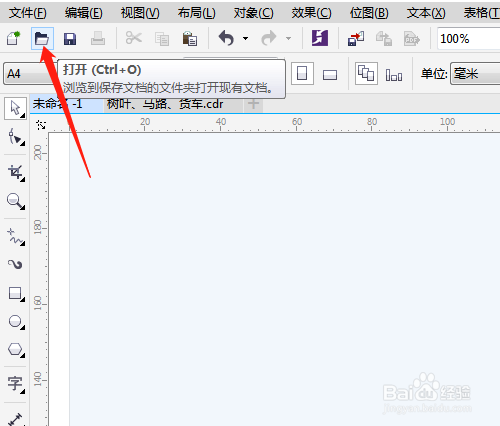Open the 编辑(E) menu
500x426 pixels.
click(x=84, y=13)
